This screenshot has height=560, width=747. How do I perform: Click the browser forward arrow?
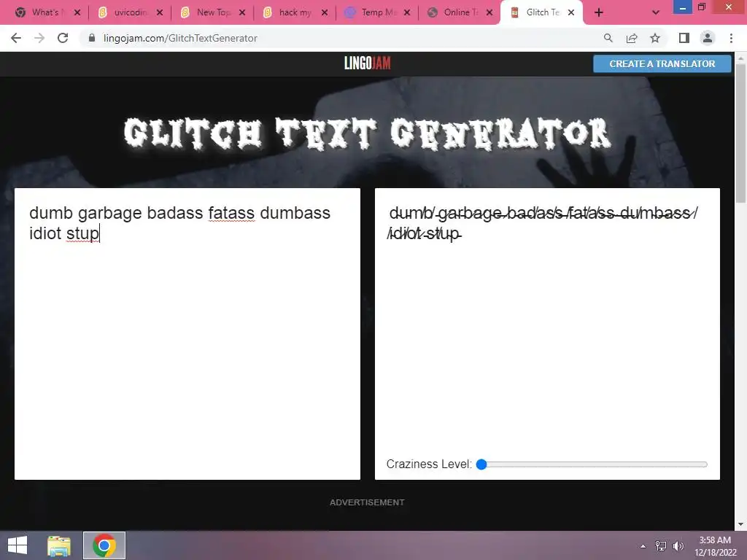pos(39,38)
